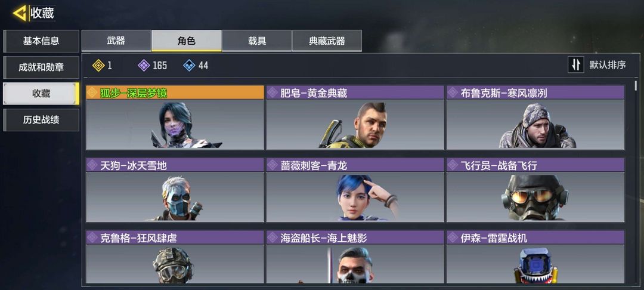Open the 典藏武器 tab
The width and height of the screenshot is (644, 290).
click(327, 41)
